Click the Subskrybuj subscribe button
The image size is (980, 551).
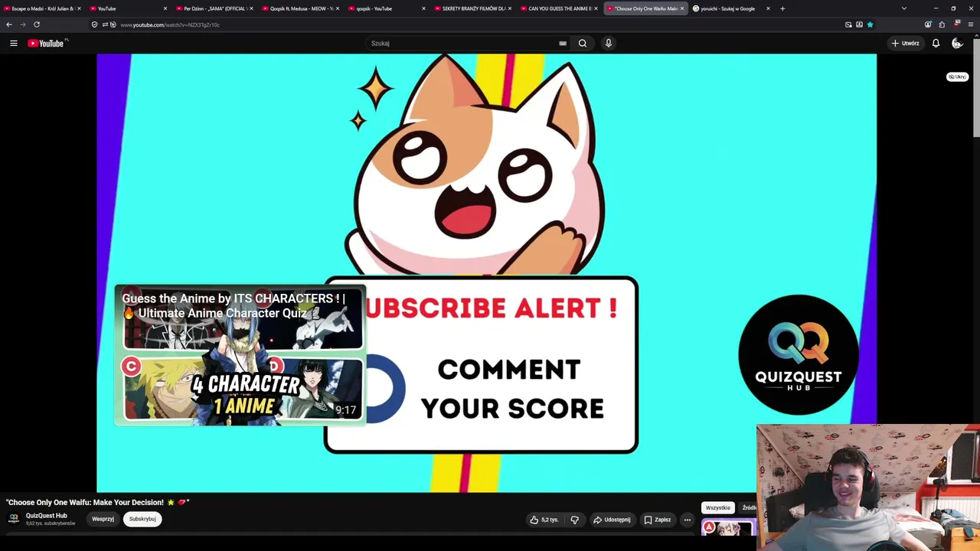pyautogui.click(x=142, y=519)
